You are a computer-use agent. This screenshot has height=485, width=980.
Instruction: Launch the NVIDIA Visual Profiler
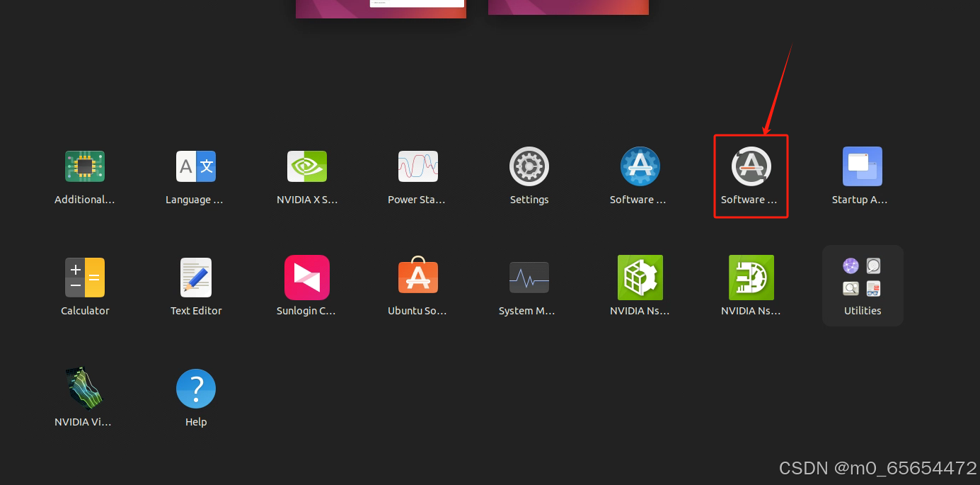coord(85,388)
